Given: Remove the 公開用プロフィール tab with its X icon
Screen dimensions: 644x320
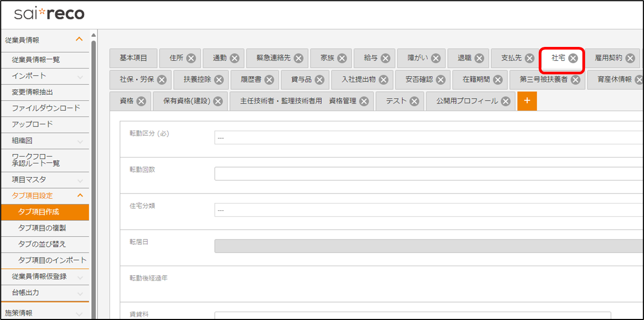Looking at the screenshot, I should tap(505, 101).
